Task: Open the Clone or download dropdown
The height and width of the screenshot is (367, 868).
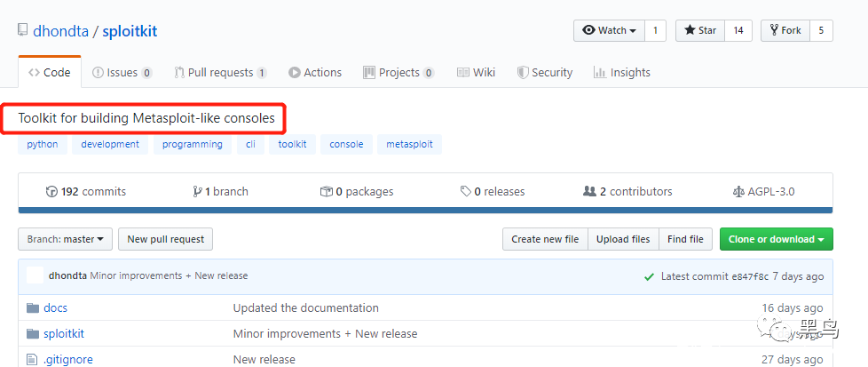Action: (x=776, y=239)
